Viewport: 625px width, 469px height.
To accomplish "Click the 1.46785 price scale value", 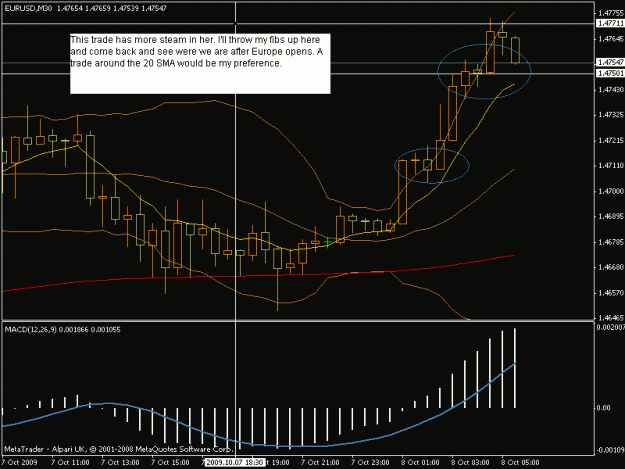I will coord(611,242).
